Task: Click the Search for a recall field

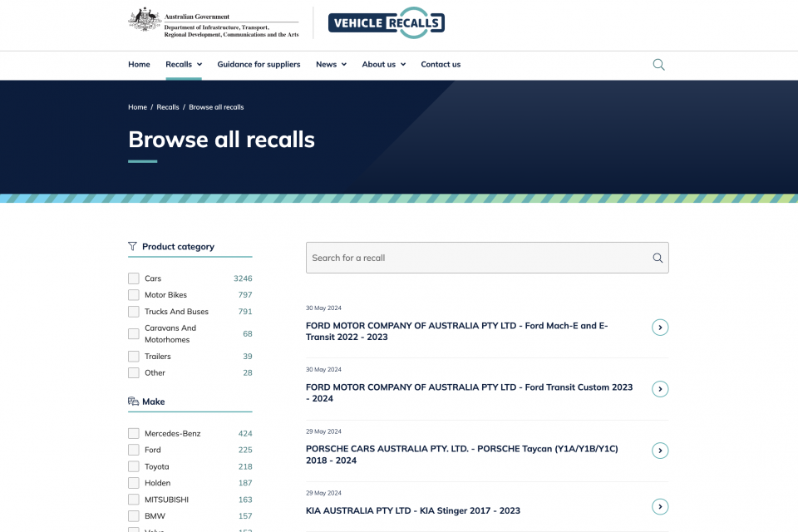Action: [x=487, y=259]
